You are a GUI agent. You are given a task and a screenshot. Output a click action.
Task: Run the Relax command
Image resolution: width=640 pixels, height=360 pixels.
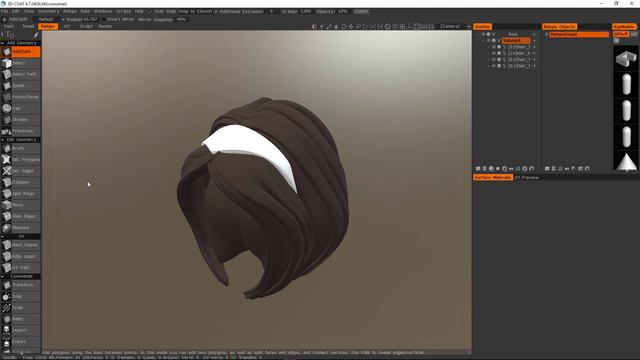pyautogui.click(x=20, y=319)
